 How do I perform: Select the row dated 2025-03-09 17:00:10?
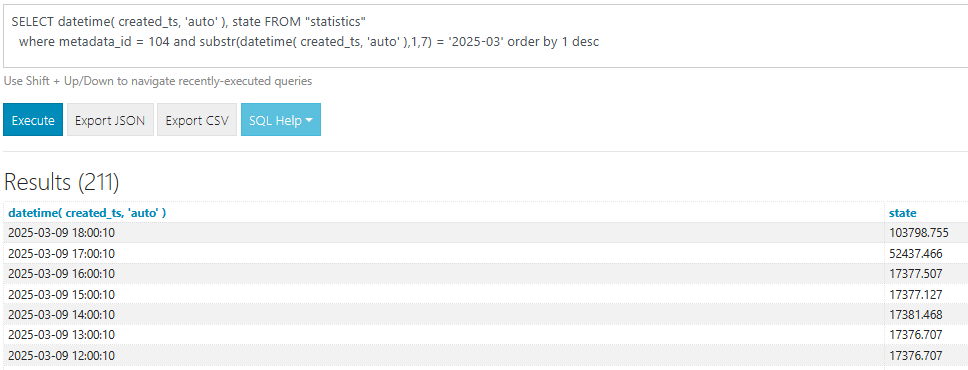pyautogui.click(x=485, y=253)
